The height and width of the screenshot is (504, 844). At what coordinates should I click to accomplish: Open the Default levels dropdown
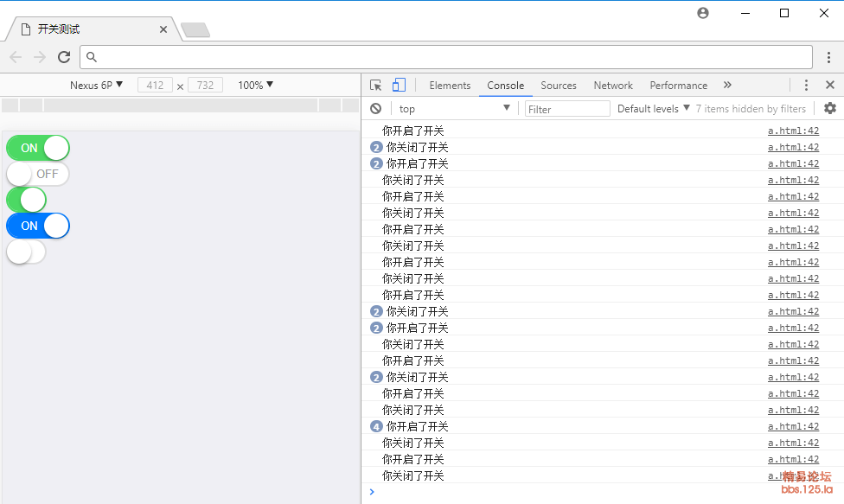pyautogui.click(x=649, y=108)
